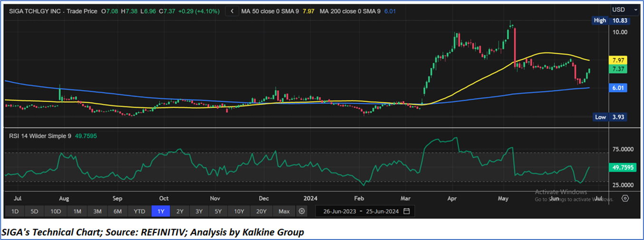The width and height of the screenshot is (644, 240).
Task: Select the 1D time range
Action: pos(15,211)
